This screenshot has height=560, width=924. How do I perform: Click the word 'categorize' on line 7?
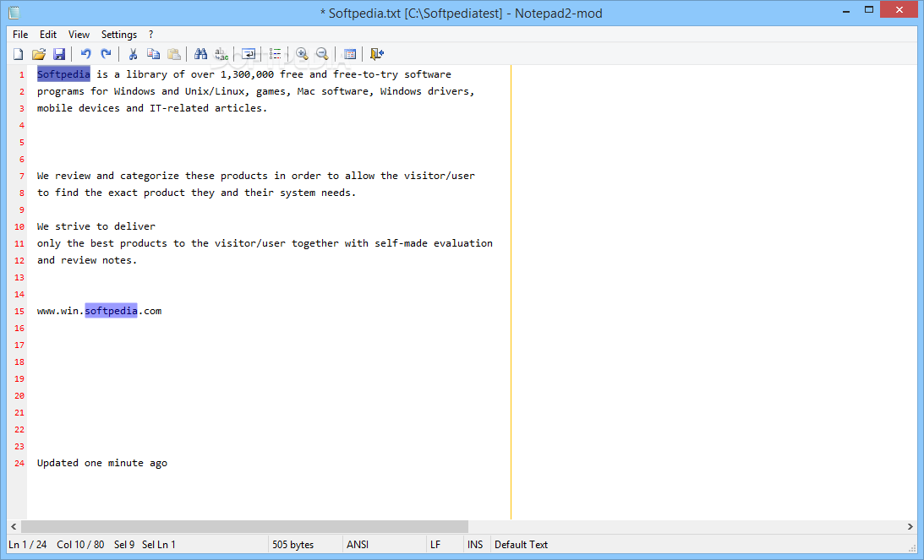pos(150,176)
